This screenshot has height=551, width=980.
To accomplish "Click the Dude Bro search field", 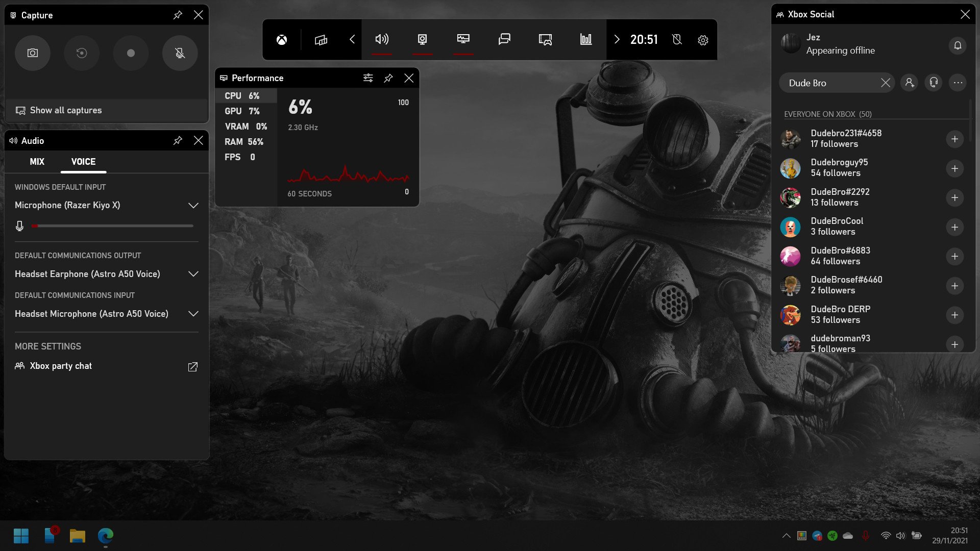I will [x=836, y=83].
